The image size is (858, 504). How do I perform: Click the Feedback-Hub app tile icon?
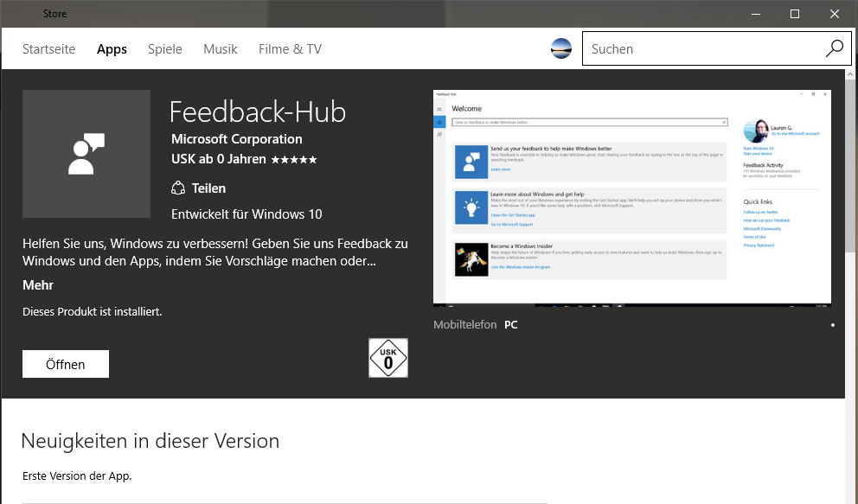(86, 154)
